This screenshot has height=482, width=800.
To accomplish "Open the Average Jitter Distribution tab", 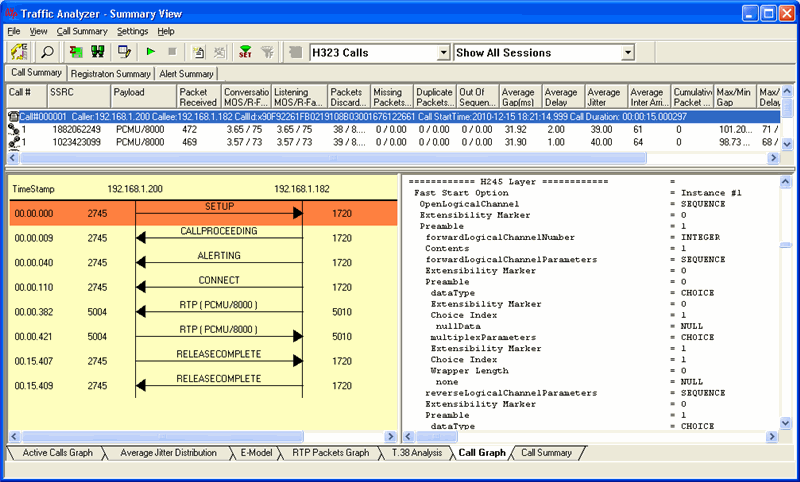I will (x=168, y=453).
